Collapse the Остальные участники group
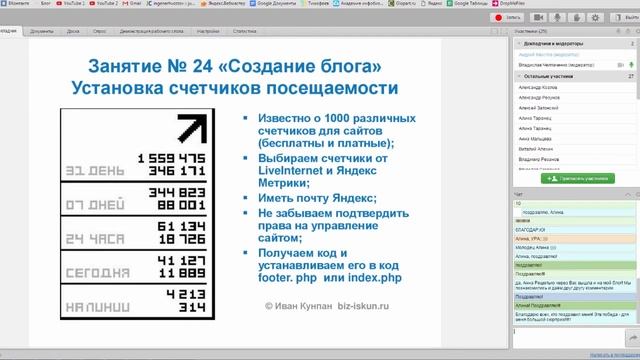 point(519,76)
